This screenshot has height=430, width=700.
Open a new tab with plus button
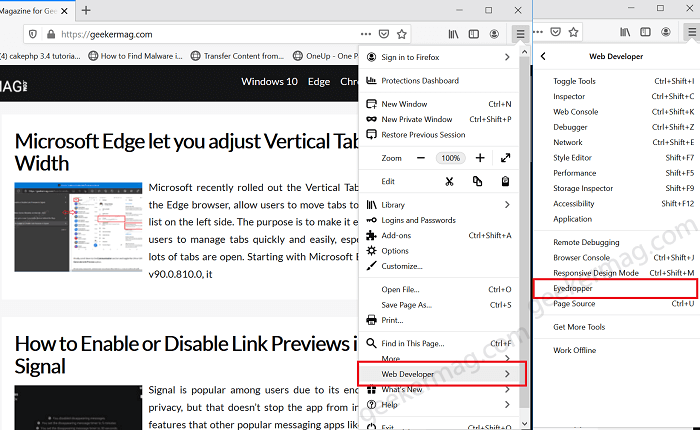pyautogui.click(x=86, y=10)
